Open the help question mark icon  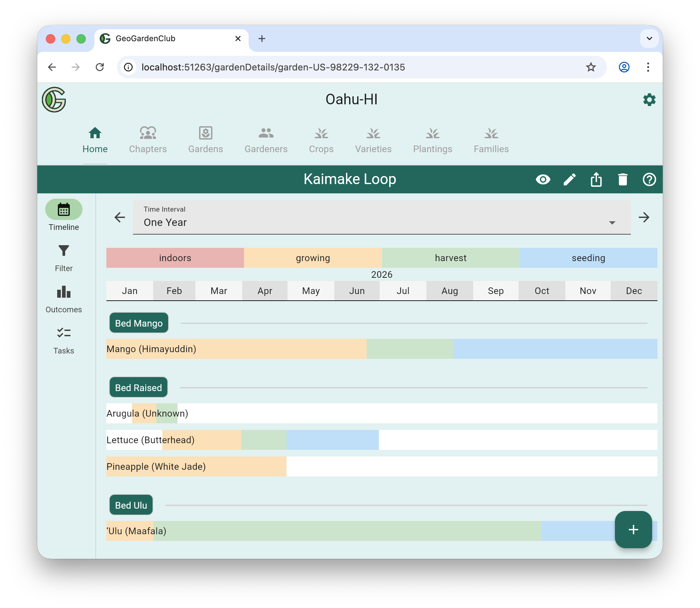click(649, 179)
